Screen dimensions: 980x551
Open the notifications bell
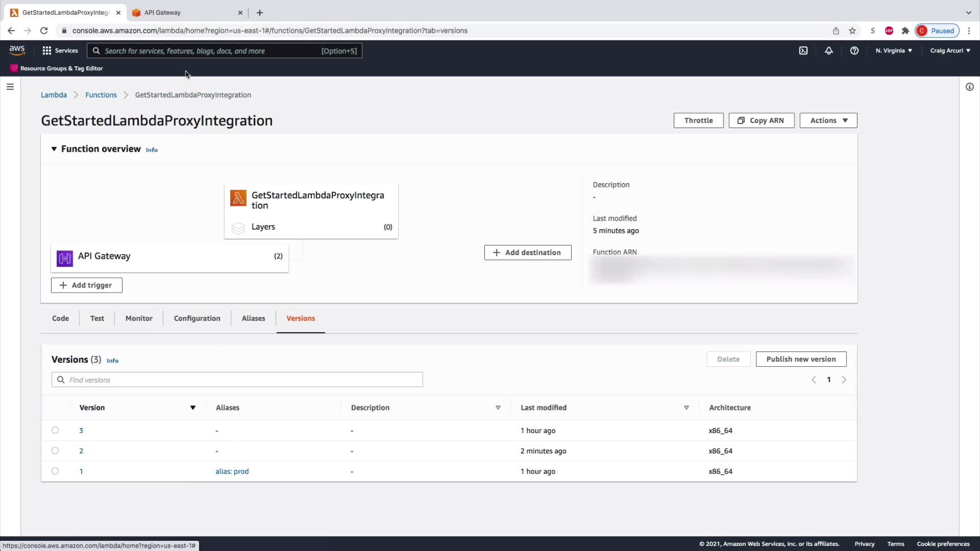(x=829, y=50)
